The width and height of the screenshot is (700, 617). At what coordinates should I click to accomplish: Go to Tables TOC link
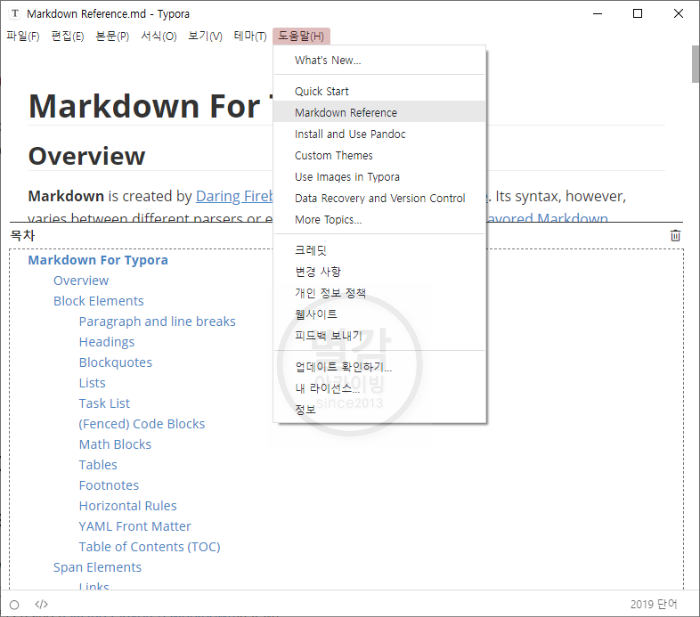pos(98,465)
